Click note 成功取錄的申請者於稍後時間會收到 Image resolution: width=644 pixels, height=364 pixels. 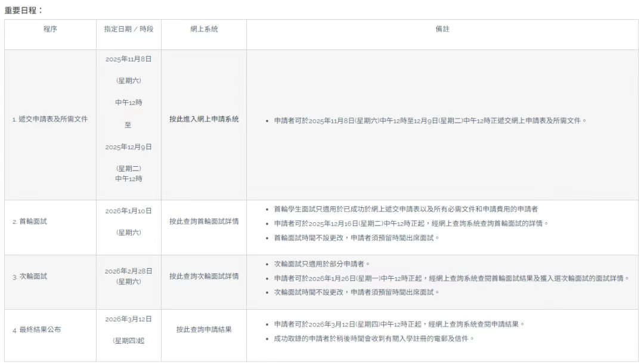[374, 338]
